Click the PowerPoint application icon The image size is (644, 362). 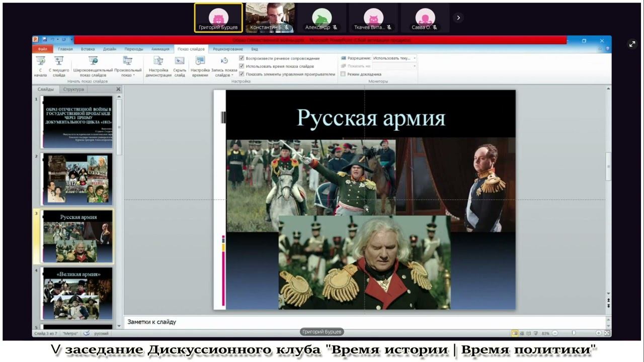pos(36,40)
